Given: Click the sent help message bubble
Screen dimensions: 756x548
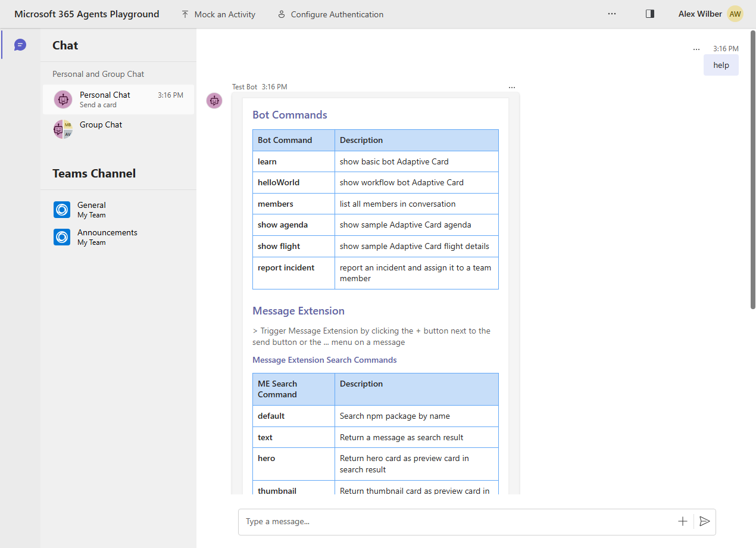Looking at the screenshot, I should tap(721, 65).
